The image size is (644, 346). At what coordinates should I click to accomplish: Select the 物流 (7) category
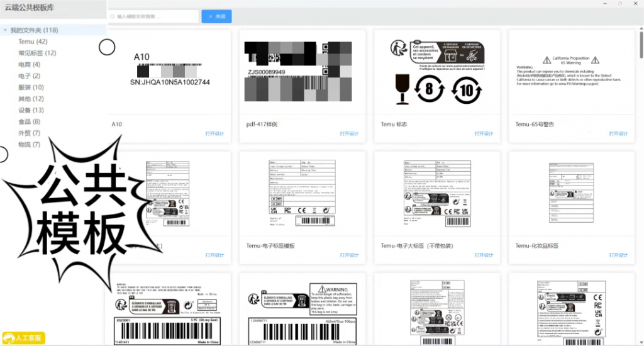(29, 145)
